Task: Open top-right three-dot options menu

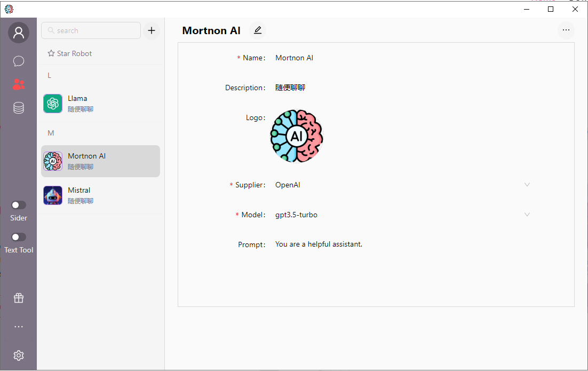Action: pos(566,30)
